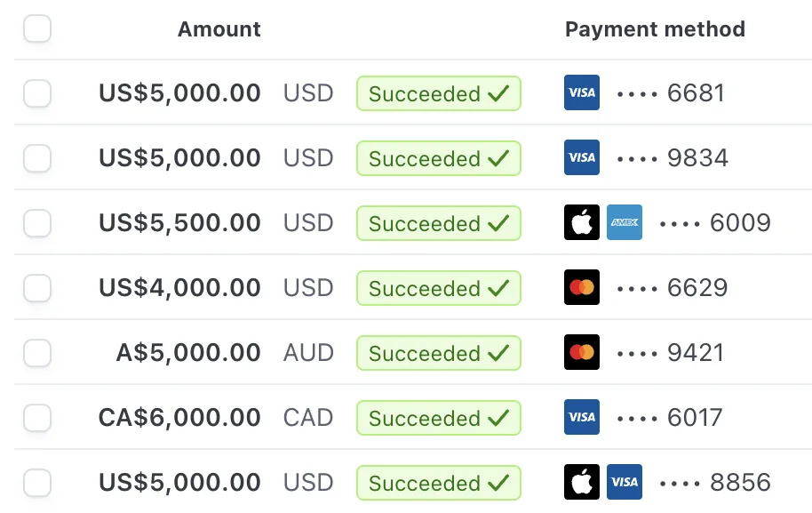Click the Payment method column header

pos(655,28)
